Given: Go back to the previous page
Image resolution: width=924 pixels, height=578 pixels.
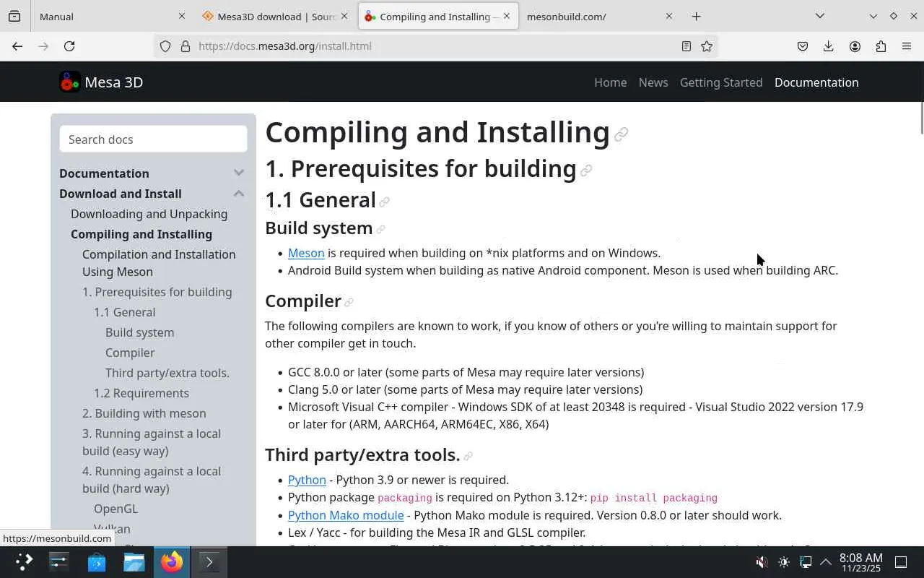Looking at the screenshot, I should tap(17, 46).
